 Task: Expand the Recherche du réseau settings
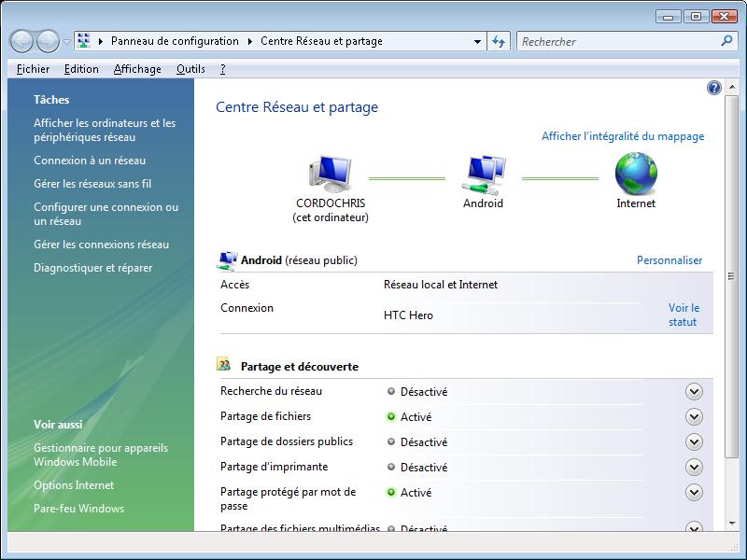(x=693, y=392)
